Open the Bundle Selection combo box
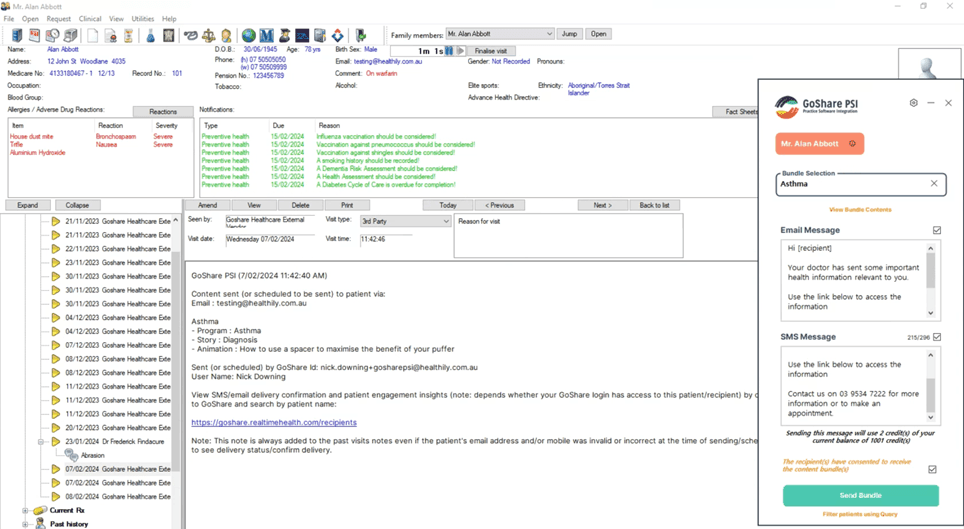Viewport: 964px width, 529px height. click(x=861, y=184)
